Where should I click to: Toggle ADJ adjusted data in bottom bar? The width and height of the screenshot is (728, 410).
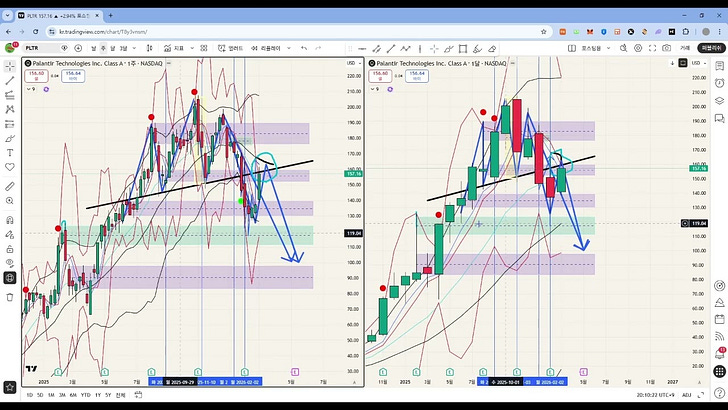coord(687,395)
